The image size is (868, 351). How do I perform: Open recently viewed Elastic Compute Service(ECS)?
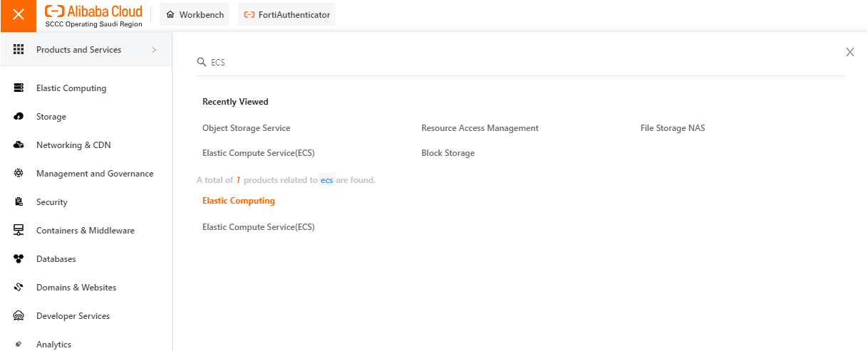click(259, 153)
